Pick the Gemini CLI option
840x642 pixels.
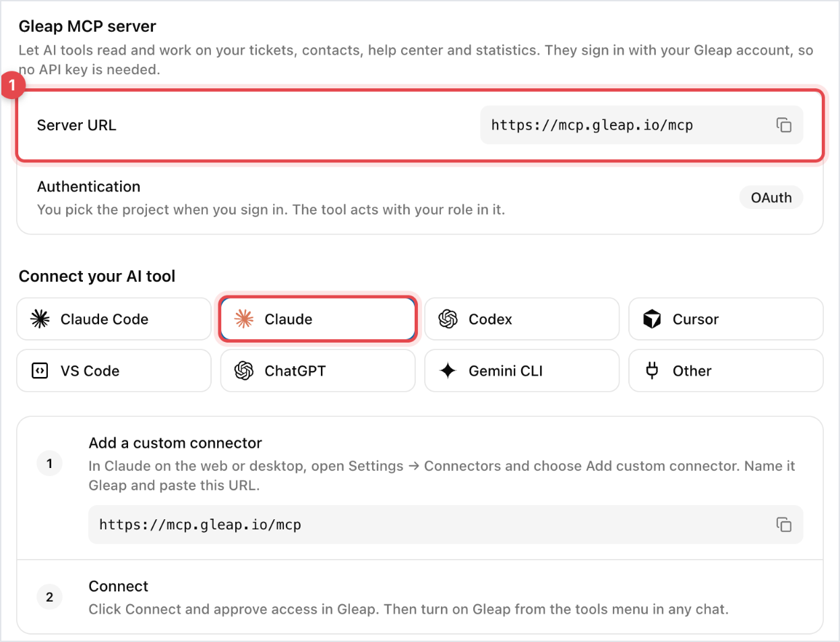[x=522, y=370]
